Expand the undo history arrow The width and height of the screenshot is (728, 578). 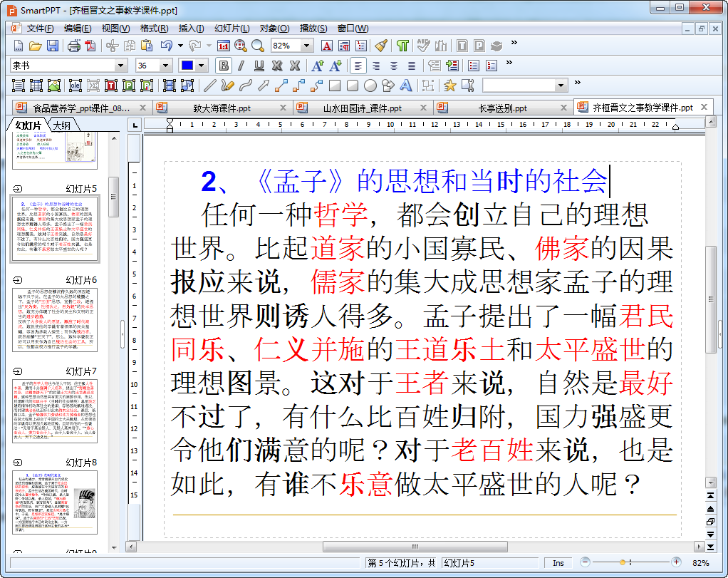[181, 46]
